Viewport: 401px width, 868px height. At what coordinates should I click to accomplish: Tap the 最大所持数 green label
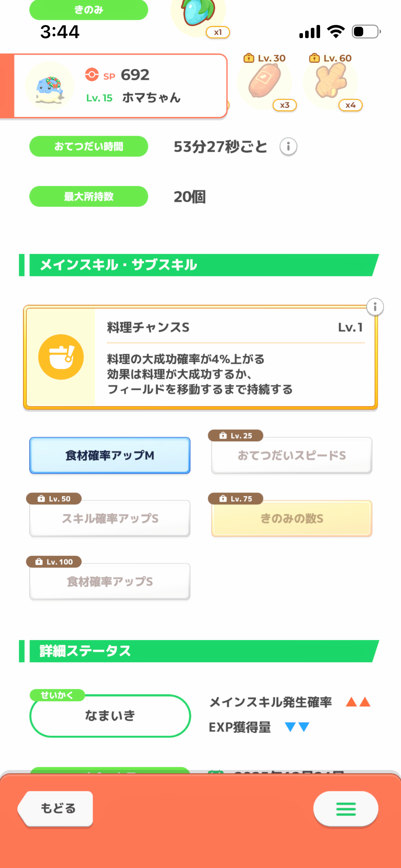click(88, 196)
